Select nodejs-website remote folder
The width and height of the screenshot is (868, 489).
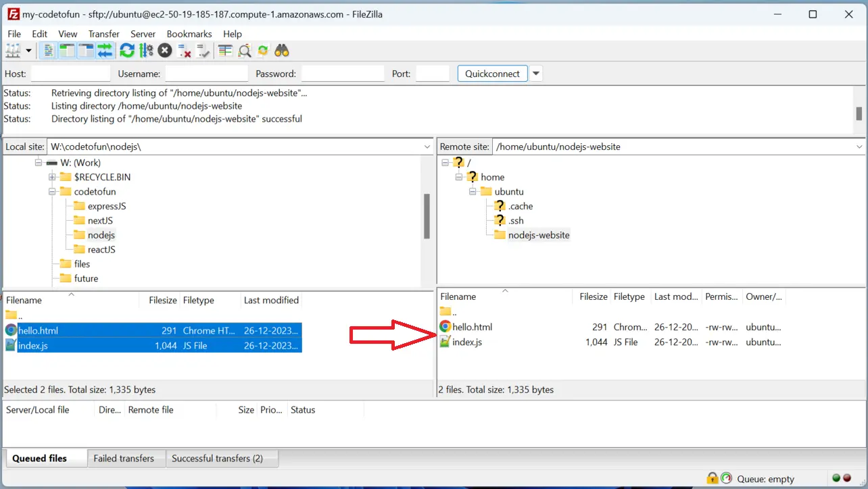pos(539,235)
